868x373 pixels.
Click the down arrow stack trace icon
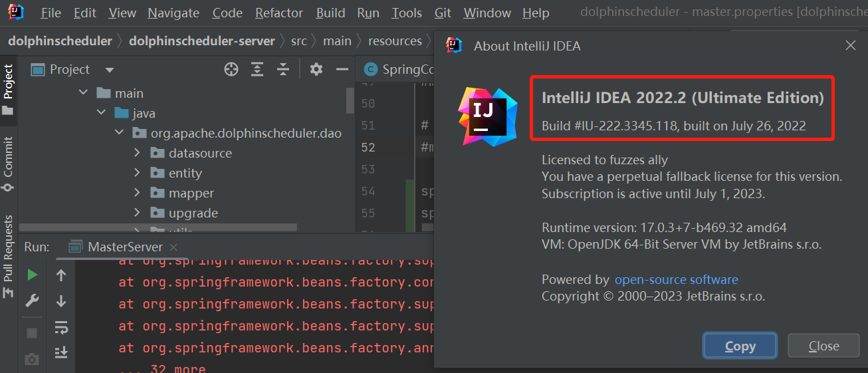pos(61,301)
